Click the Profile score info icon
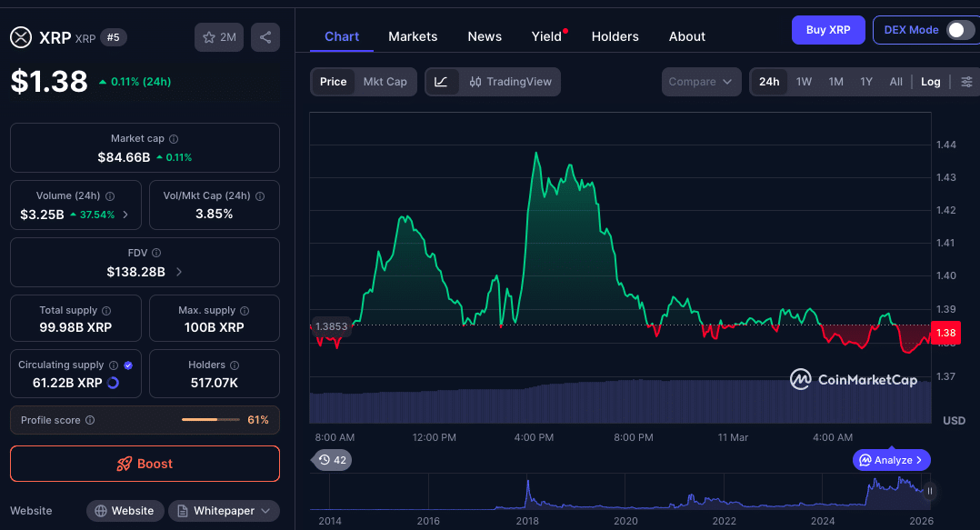980x530 pixels. 90,420
